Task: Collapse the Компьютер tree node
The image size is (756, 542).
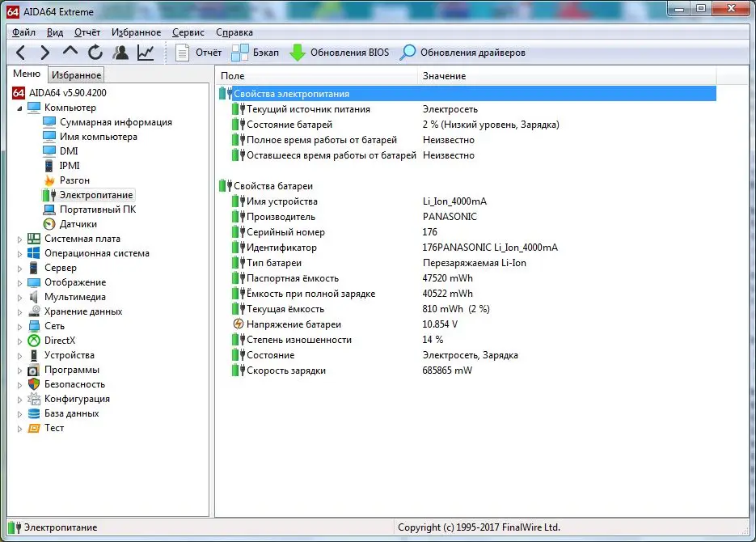Action: [19, 108]
